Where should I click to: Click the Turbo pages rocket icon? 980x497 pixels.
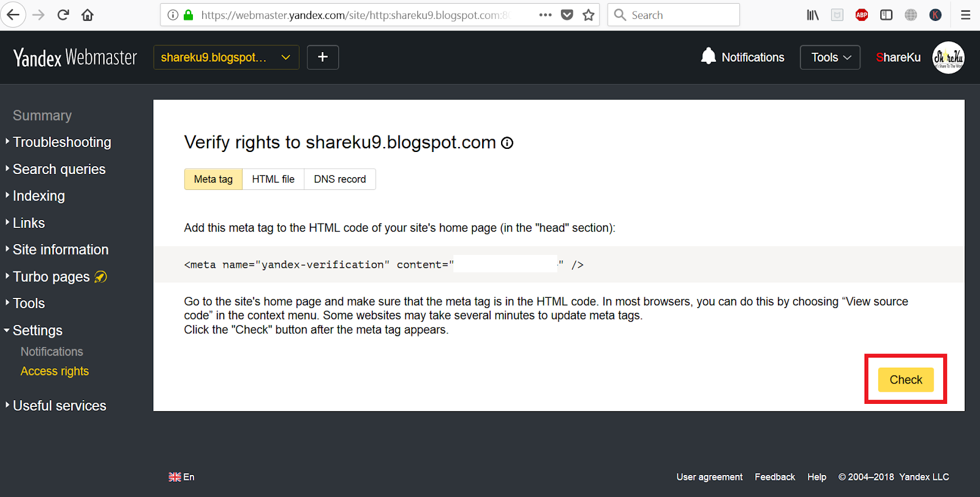point(100,277)
